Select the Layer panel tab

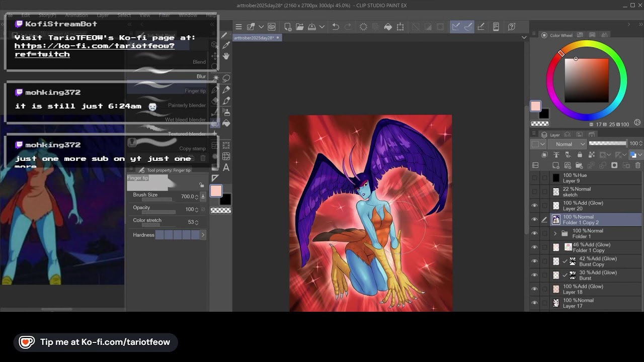pyautogui.click(x=551, y=135)
